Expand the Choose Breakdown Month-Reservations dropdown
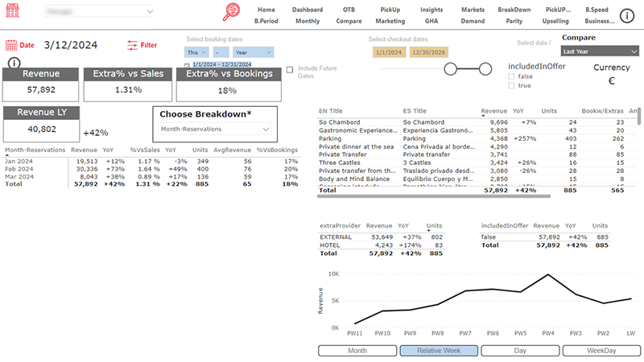644x362 pixels. (214, 128)
